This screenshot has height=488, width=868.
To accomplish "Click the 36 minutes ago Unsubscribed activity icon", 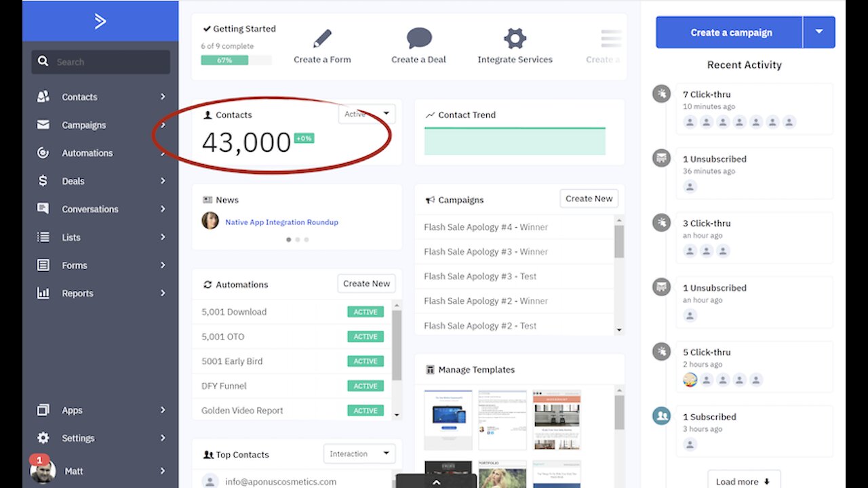I will tap(661, 158).
